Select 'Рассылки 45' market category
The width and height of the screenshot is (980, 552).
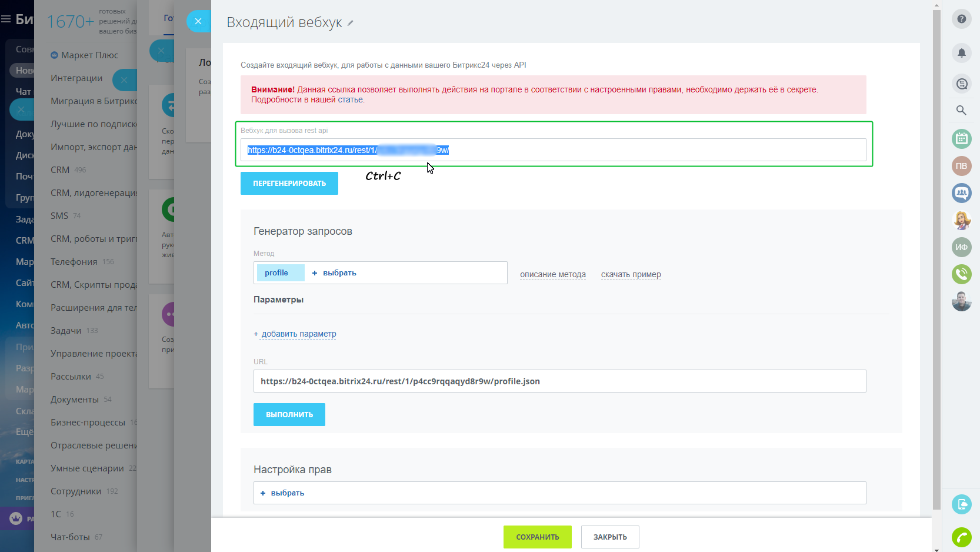coord(77,376)
